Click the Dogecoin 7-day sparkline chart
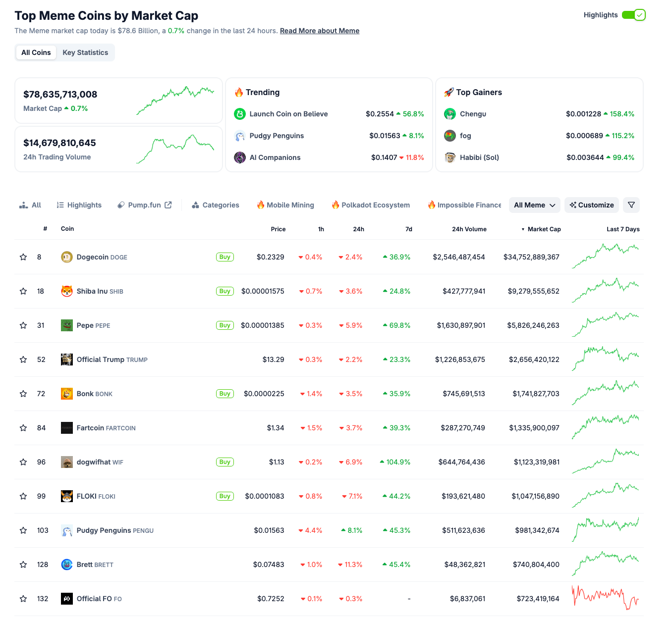The width and height of the screenshot is (672, 618). pos(605,257)
